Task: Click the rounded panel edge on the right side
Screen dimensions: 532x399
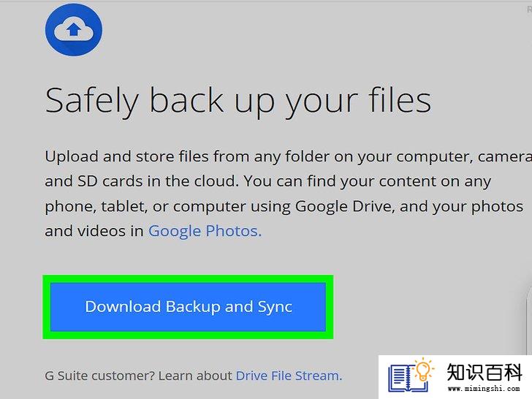Action: (528, 319)
